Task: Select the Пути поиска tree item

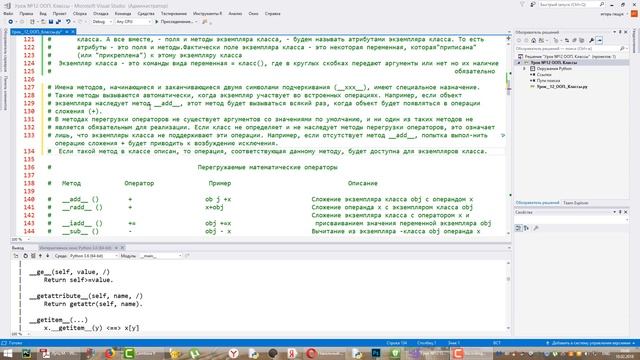Action: point(548,81)
